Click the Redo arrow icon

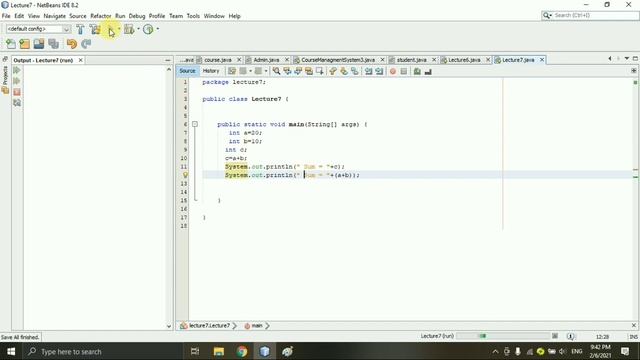[86, 44]
